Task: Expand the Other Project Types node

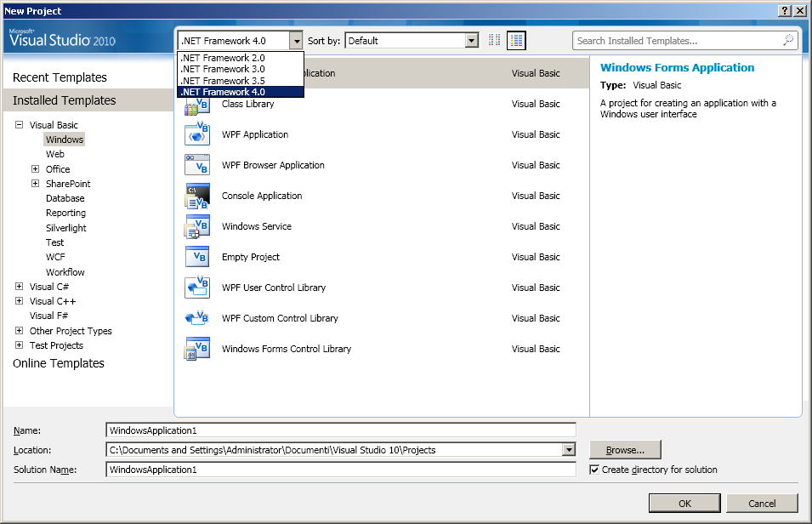Action: 20,331
